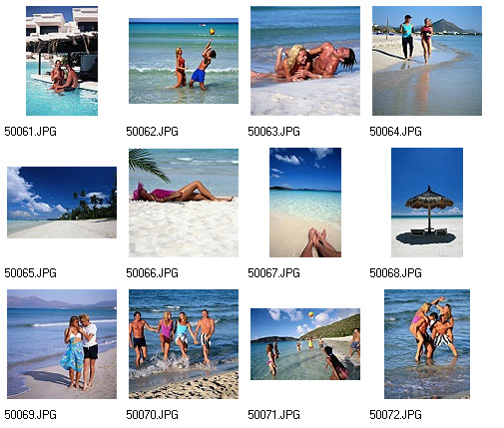Select the piggyback friends thumbnail 50072.JPG

click(427, 344)
